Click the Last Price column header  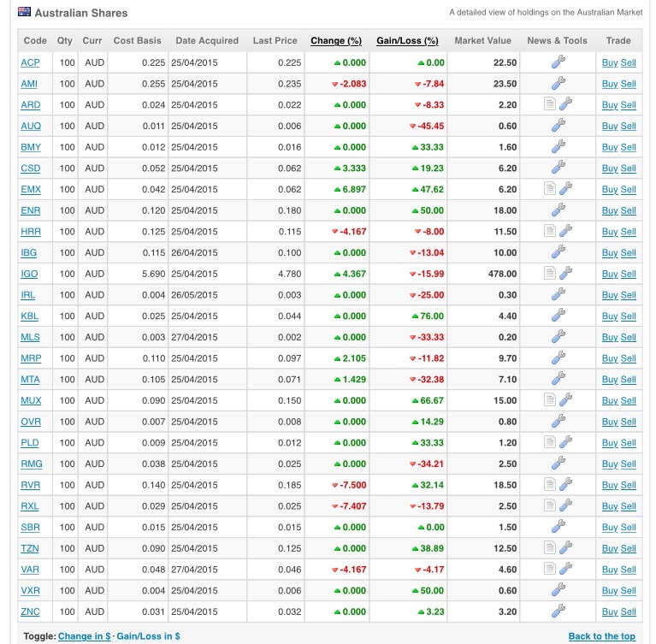click(275, 40)
